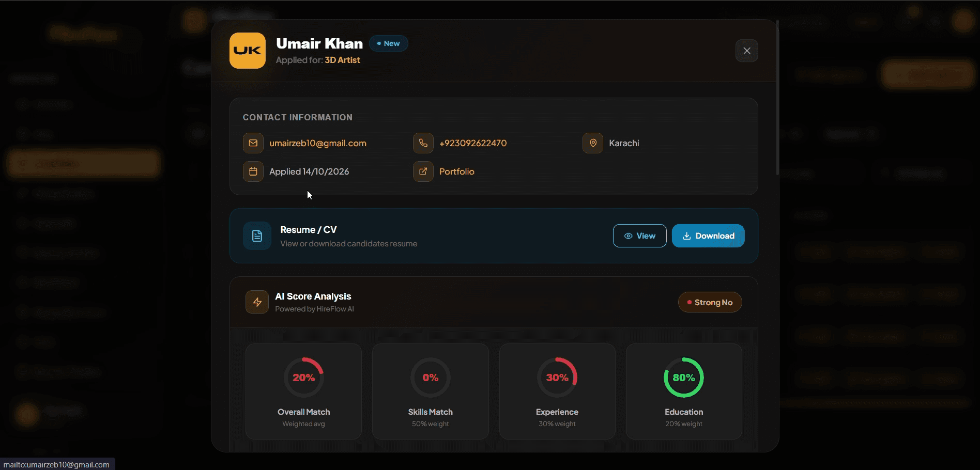
Task: Click the modal vertical scrollbar
Action: tap(777, 98)
